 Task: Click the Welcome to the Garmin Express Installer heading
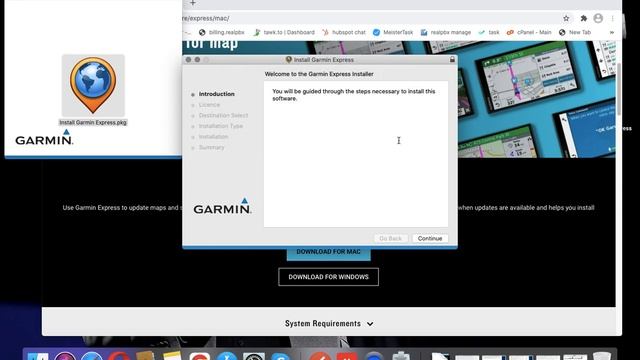tap(319, 74)
